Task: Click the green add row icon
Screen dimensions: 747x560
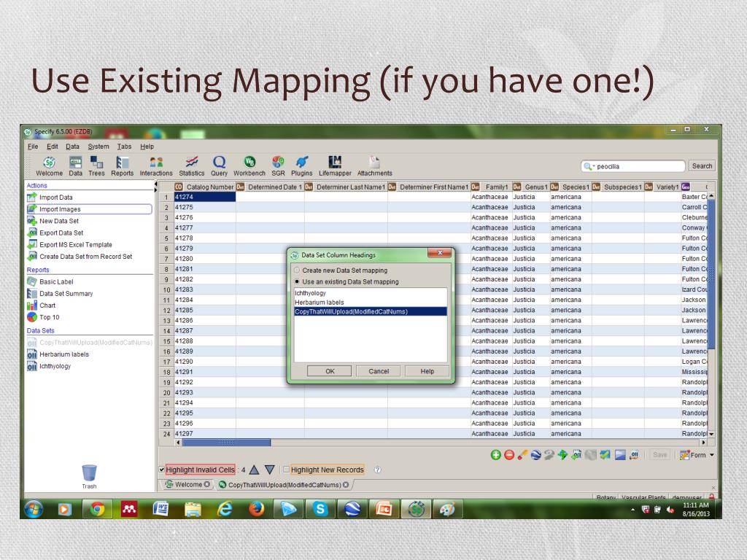Action: click(496, 455)
